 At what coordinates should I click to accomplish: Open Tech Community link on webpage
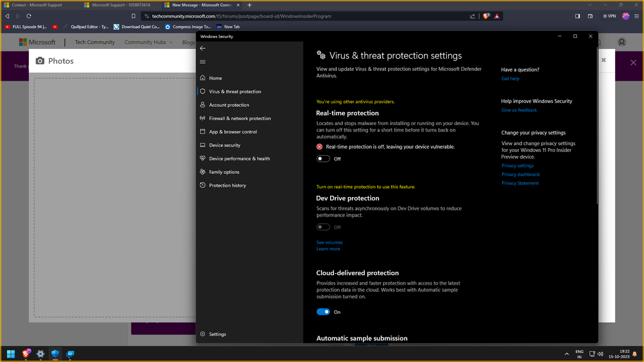pos(95,43)
